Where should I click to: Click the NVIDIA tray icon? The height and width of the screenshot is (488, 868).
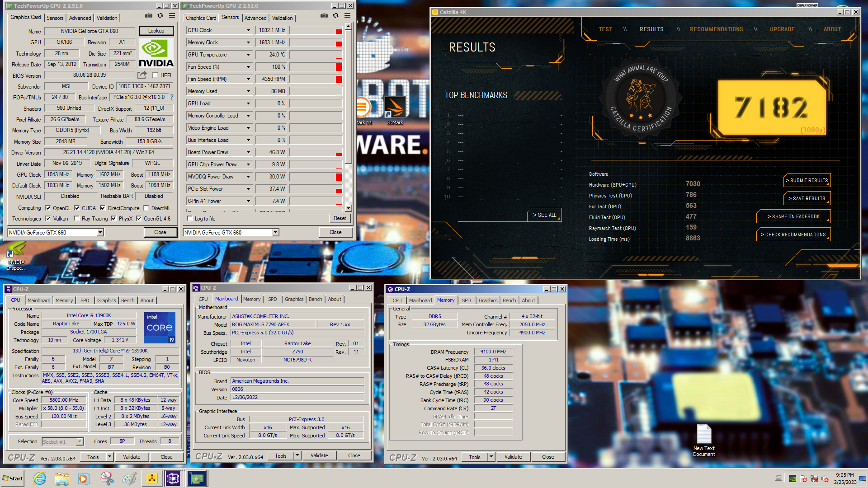[793, 479]
